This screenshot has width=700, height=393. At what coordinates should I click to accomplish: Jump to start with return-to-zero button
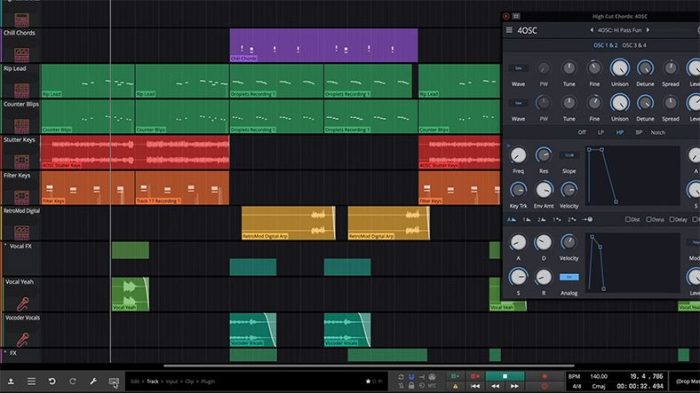pyautogui.click(x=475, y=386)
